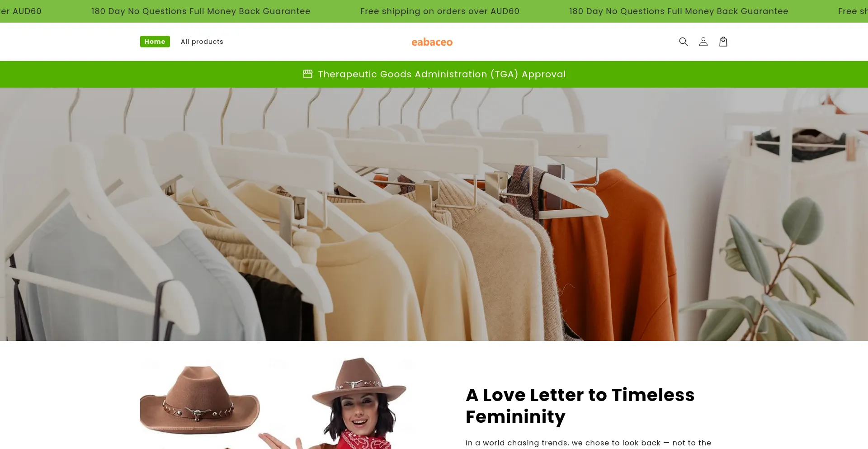Image resolution: width=868 pixels, height=449 pixels.
Task: Open the shopping bag cart icon
Action: point(723,42)
